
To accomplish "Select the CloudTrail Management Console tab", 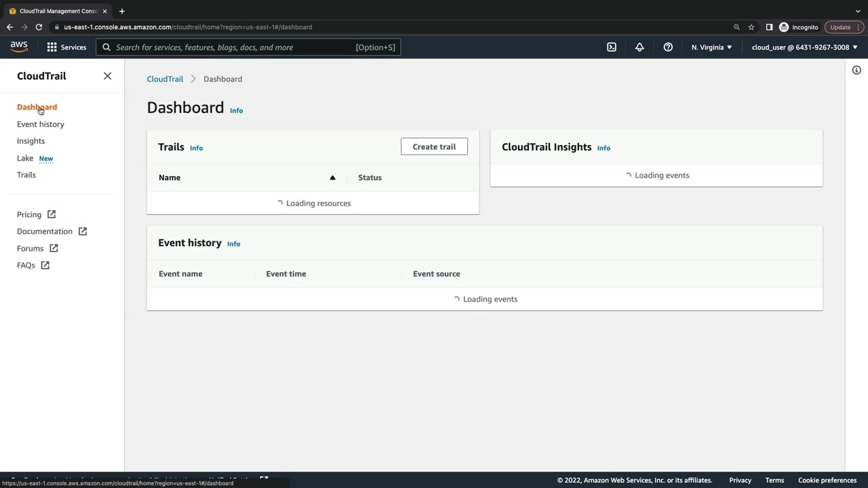I will (57, 11).
